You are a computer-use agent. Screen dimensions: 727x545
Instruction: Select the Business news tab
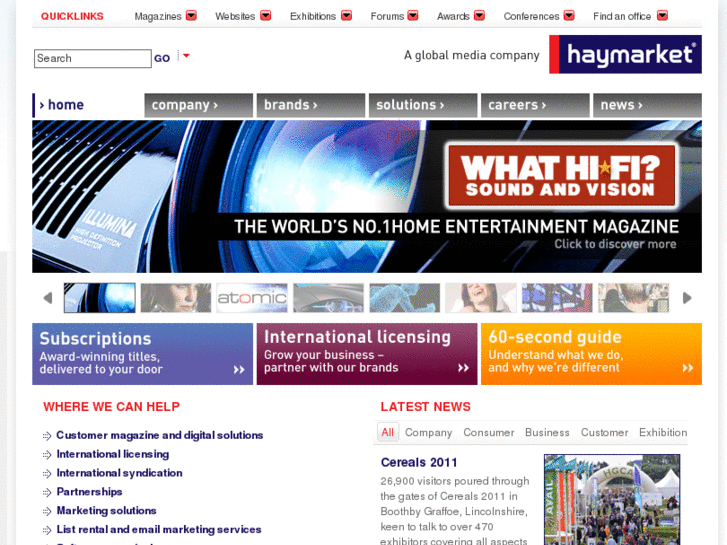(x=547, y=432)
